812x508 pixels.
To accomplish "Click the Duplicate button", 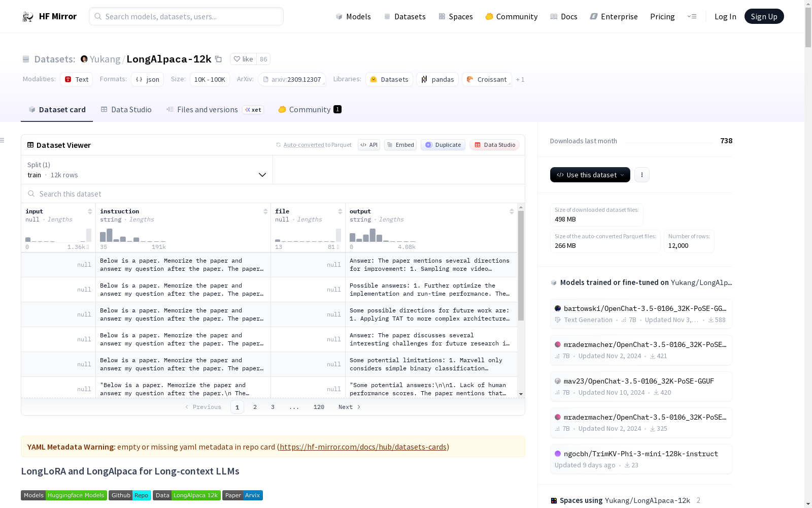I will 443,145.
